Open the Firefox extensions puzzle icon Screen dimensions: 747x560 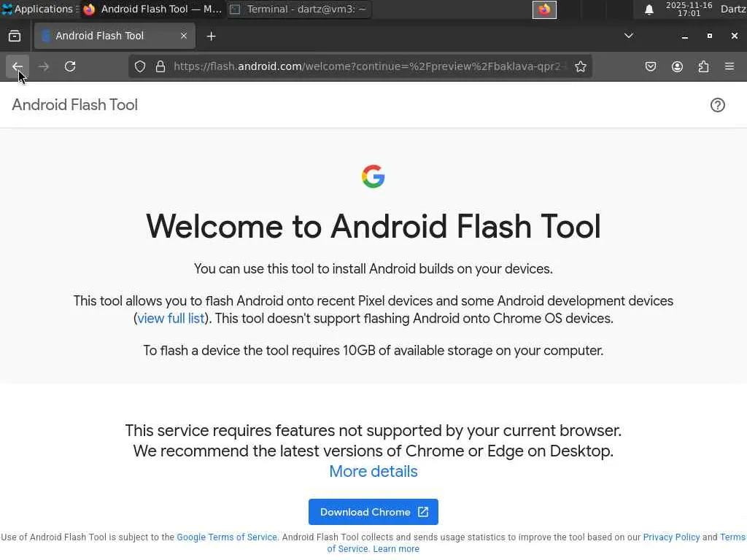703,66
